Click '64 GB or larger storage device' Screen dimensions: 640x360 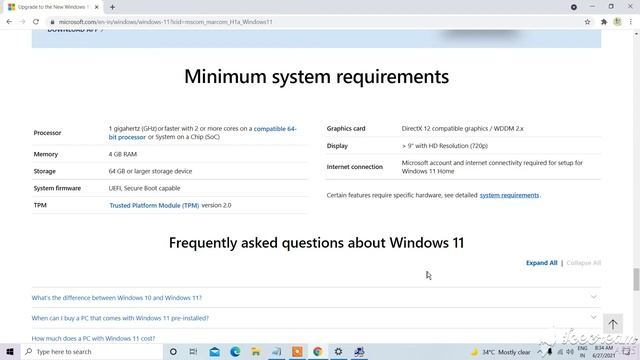[x=150, y=171]
